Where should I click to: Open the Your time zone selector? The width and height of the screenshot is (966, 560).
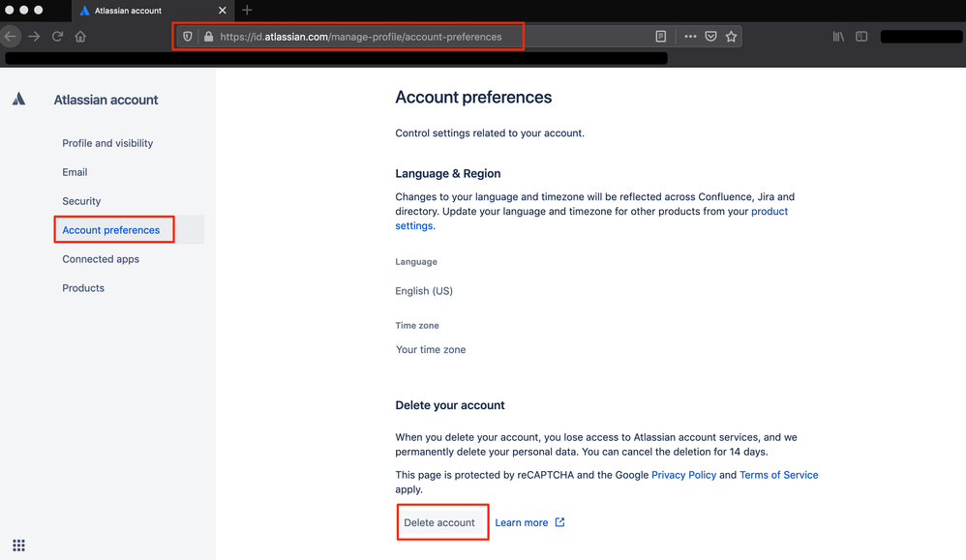pyautogui.click(x=431, y=349)
